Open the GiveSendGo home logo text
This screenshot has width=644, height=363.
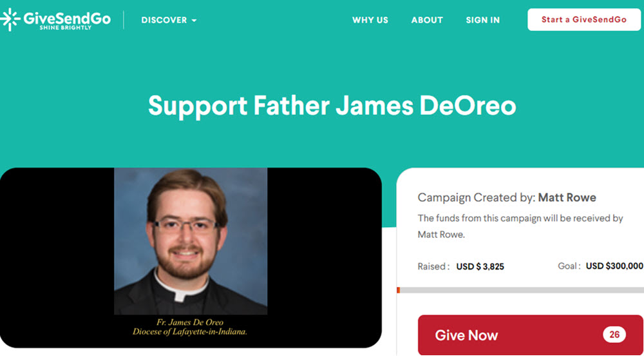(67, 18)
